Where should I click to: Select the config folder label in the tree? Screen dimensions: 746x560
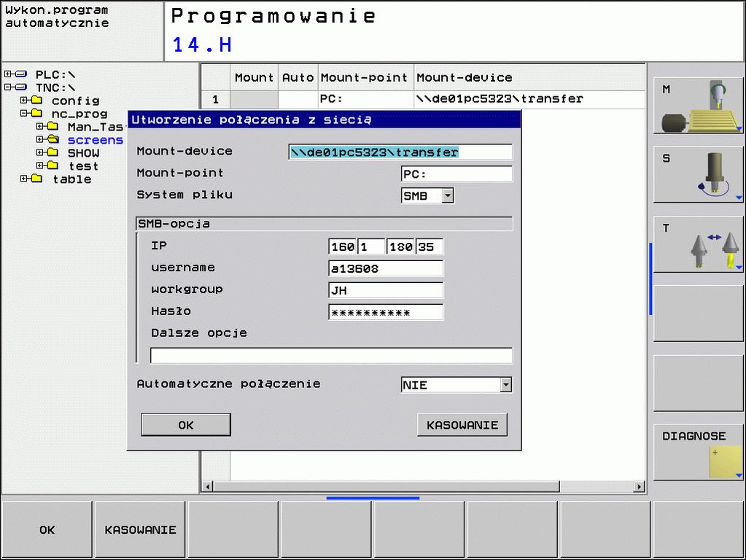tap(76, 101)
